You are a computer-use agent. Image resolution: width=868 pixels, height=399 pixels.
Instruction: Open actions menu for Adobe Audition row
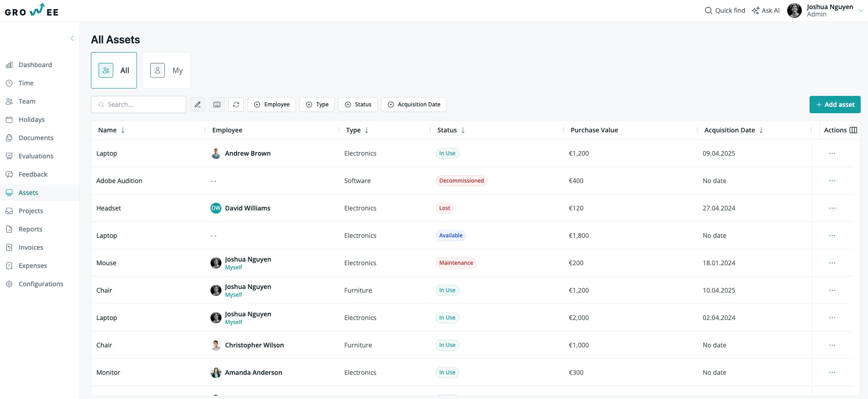click(x=832, y=181)
